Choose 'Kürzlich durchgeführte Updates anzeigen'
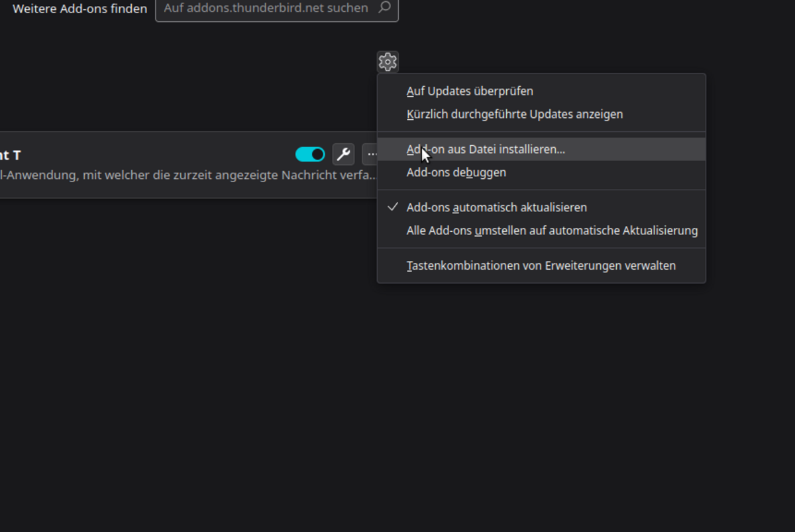This screenshot has height=532, width=795. (515, 114)
